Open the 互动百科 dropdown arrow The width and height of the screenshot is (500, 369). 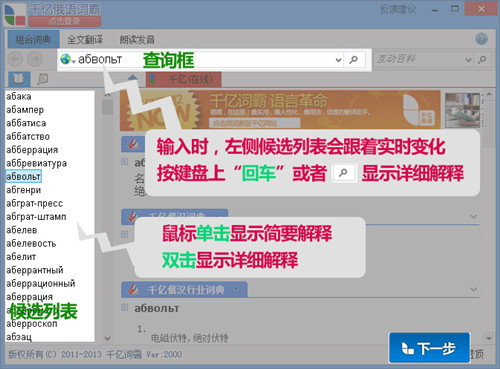(468, 60)
